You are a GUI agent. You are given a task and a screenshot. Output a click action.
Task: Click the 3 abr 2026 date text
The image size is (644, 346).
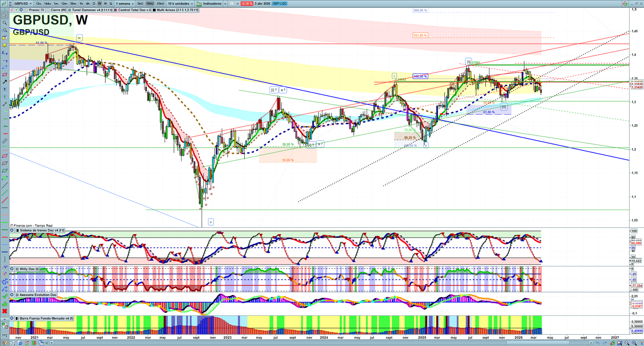point(262,4)
